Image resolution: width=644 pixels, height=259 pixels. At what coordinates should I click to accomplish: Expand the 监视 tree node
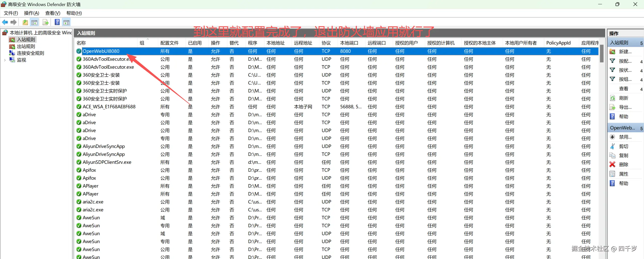[x=5, y=60]
